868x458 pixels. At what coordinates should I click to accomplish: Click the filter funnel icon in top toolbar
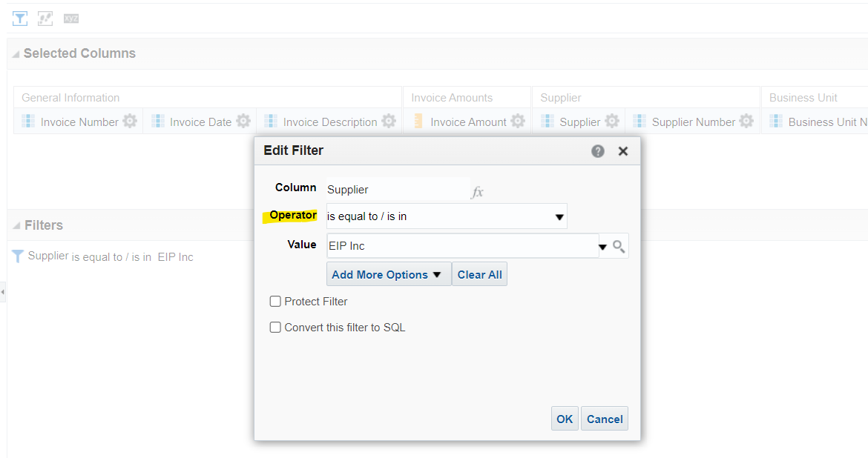point(20,19)
